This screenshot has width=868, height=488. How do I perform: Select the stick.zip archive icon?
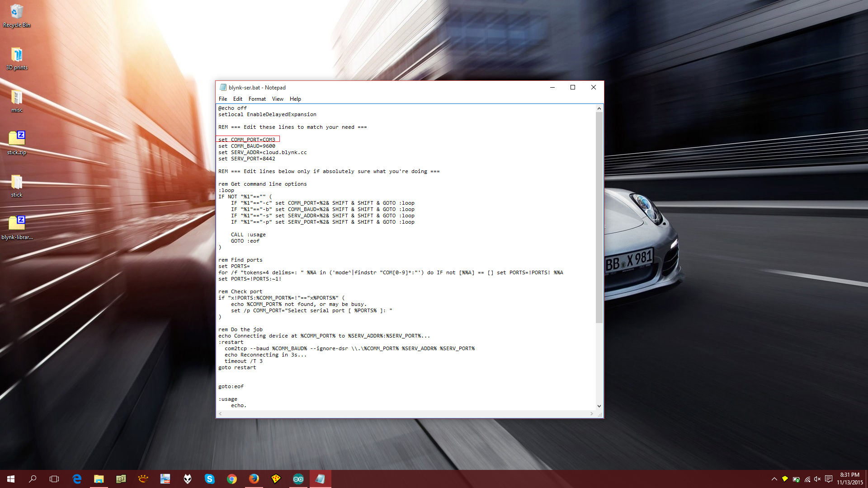[17, 143]
